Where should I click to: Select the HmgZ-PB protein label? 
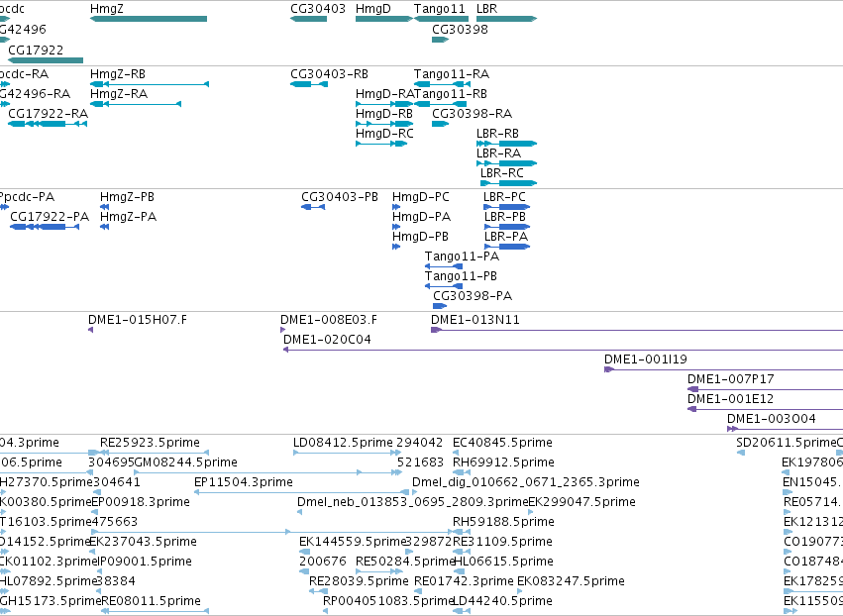coord(127,197)
